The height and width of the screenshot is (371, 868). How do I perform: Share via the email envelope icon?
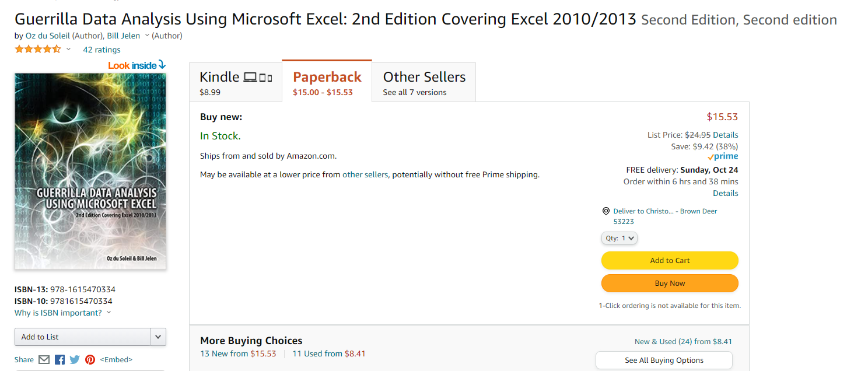(x=44, y=360)
